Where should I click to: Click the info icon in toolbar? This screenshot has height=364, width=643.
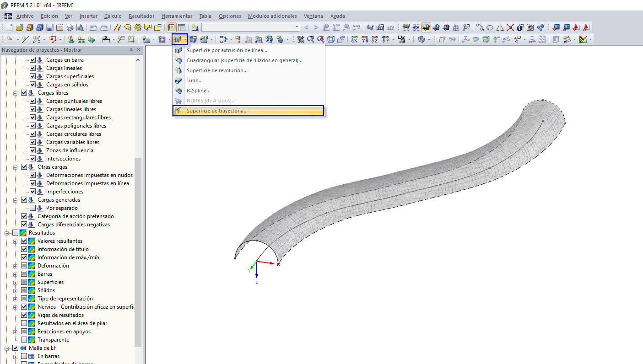[520, 27]
